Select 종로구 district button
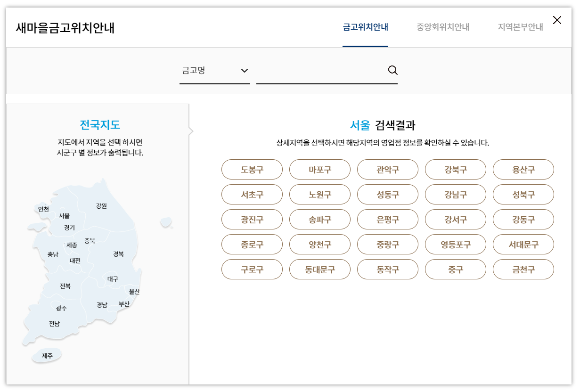This screenshot has height=392, width=580. pos(252,245)
